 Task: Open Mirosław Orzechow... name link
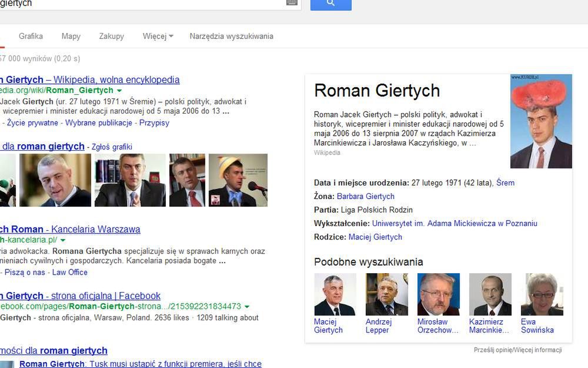(437, 326)
